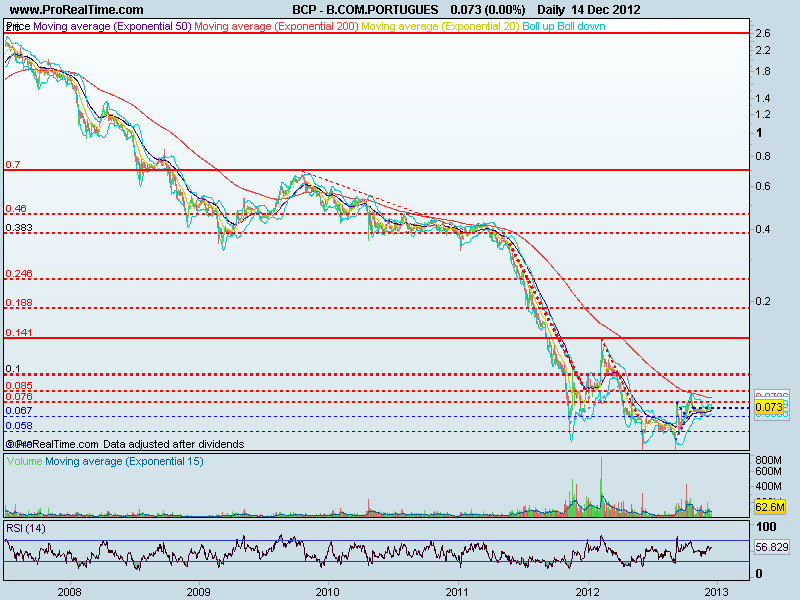Click the 0.246 level label
Screen dimensions: 800x600
click(19, 273)
